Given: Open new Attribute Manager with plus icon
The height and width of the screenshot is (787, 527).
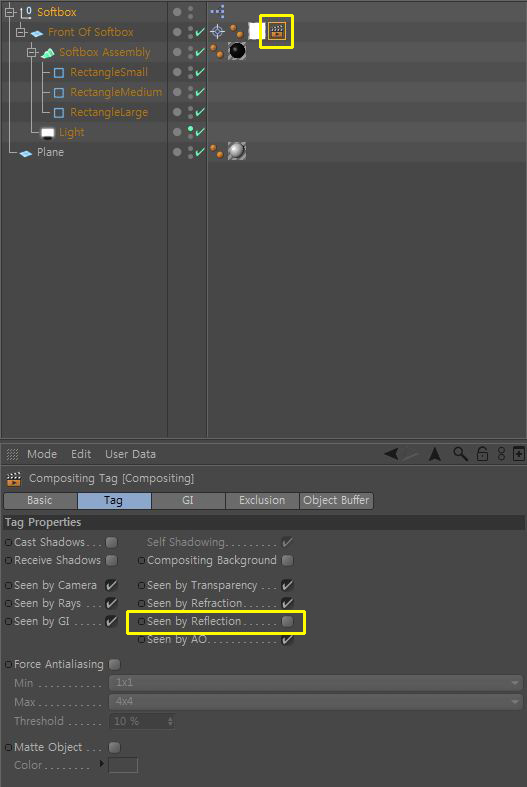Looking at the screenshot, I should coord(518,454).
